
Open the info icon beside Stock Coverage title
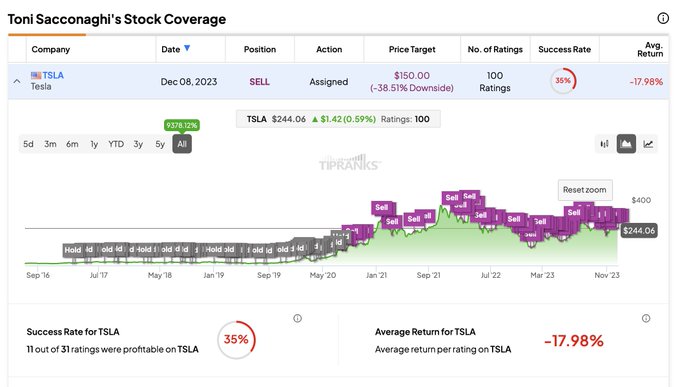pos(663,18)
